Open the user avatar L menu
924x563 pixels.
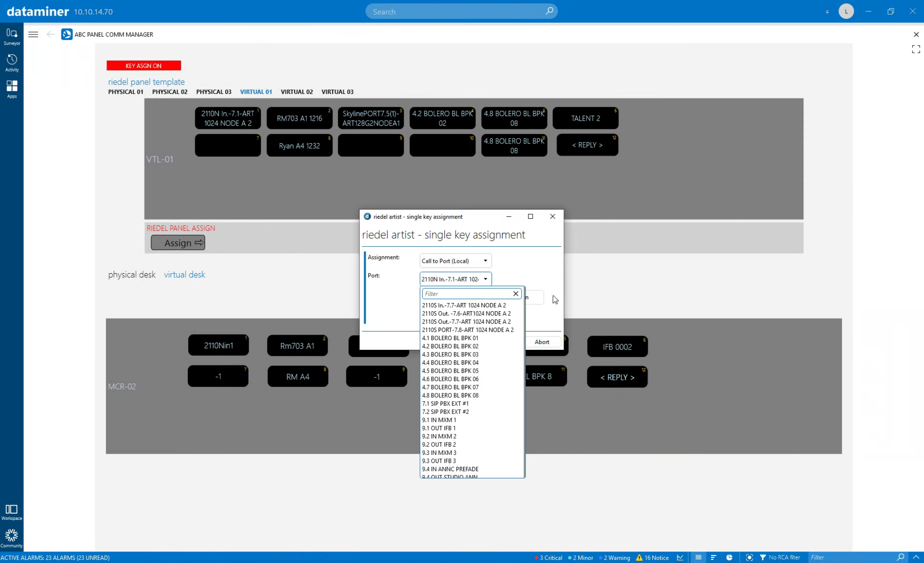[x=846, y=11]
